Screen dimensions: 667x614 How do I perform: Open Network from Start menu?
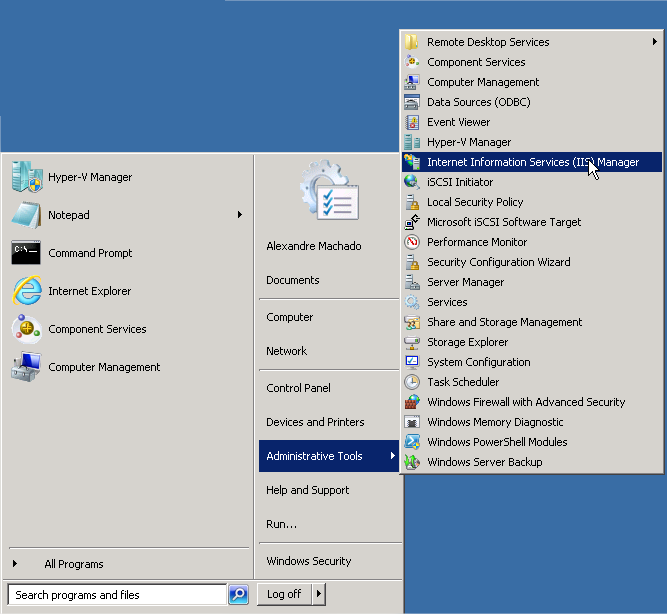pyautogui.click(x=286, y=351)
